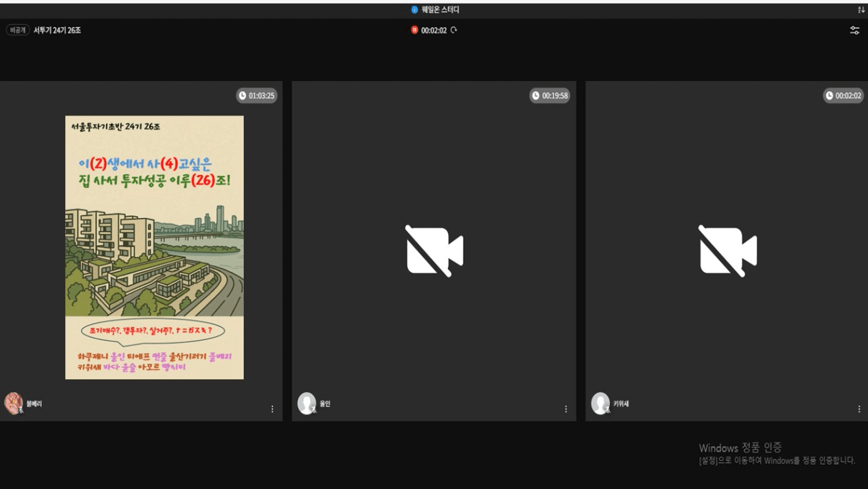Viewport: 868px width, 489px height.
Task: Open the three-dot menu on 키위새's tile
Action: pyautogui.click(x=859, y=409)
